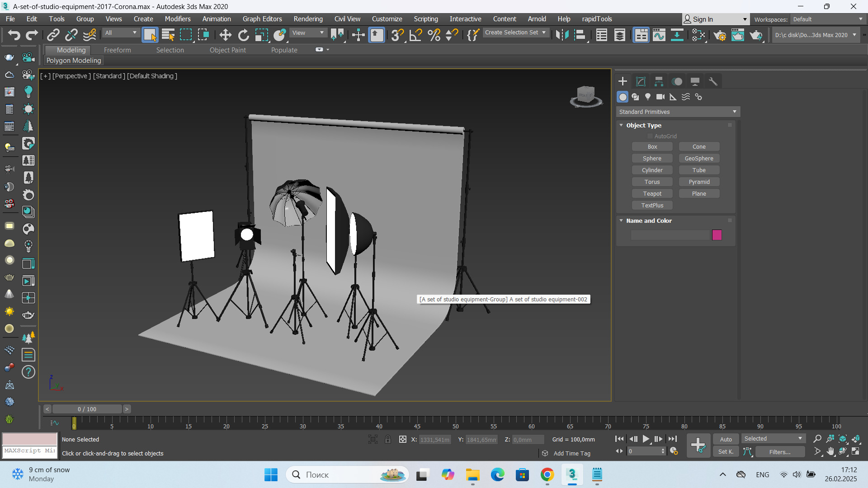Open the Mirror tool
The width and height of the screenshot is (868, 488).
[562, 35]
